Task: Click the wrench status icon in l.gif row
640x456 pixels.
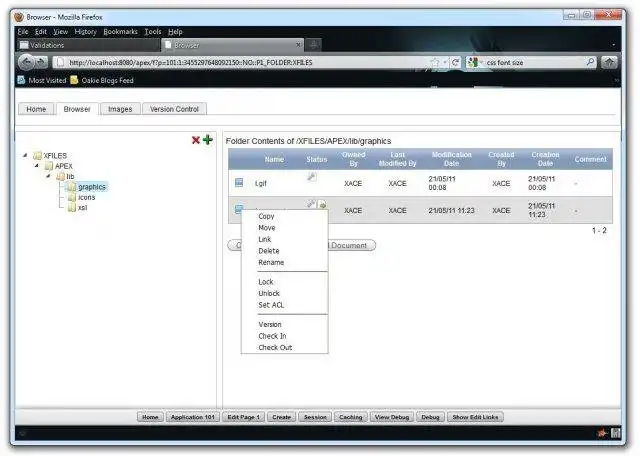Action: [x=312, y=176]
